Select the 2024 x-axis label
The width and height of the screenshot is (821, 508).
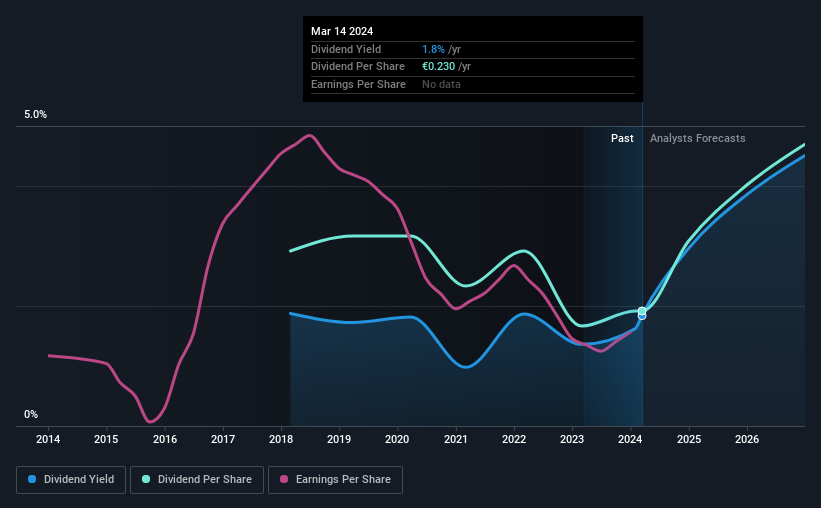tap(630, 439)
